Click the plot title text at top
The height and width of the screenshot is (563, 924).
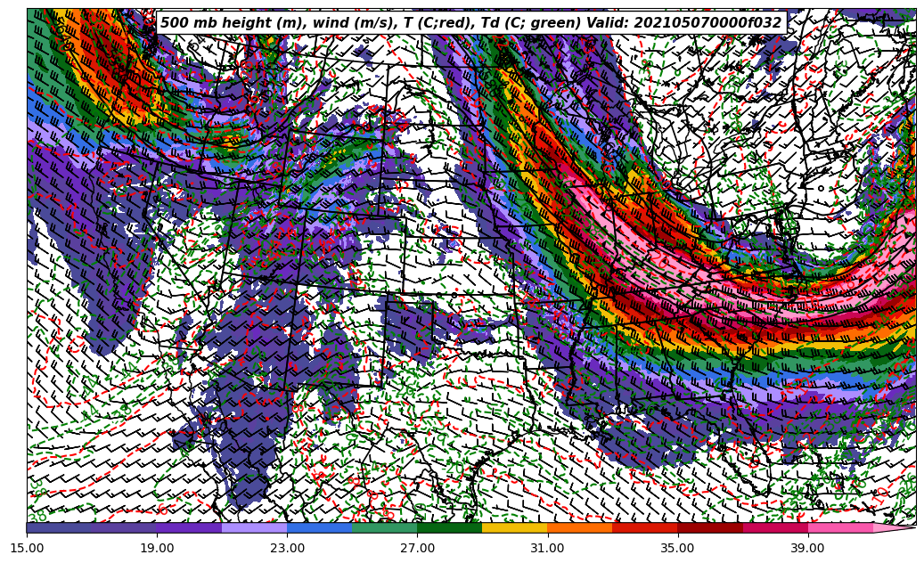[471, 23]
